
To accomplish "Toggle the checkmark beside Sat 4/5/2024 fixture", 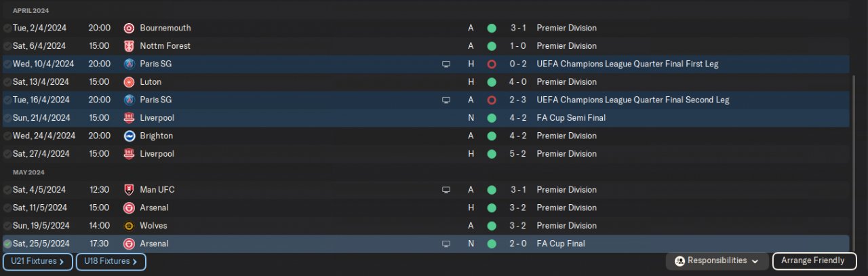I will pos(7,190).
